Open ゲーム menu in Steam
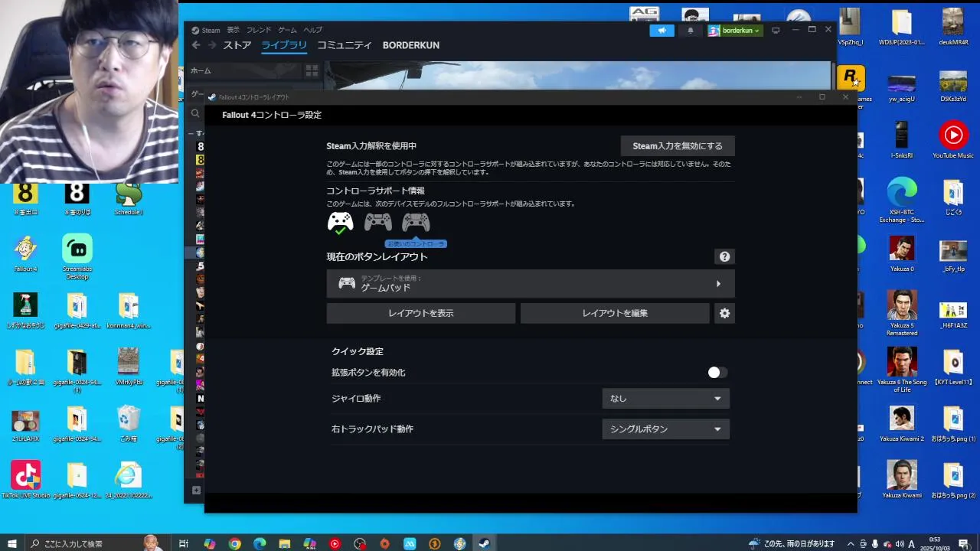The image size is (980, 551). (x=288, y=30)
